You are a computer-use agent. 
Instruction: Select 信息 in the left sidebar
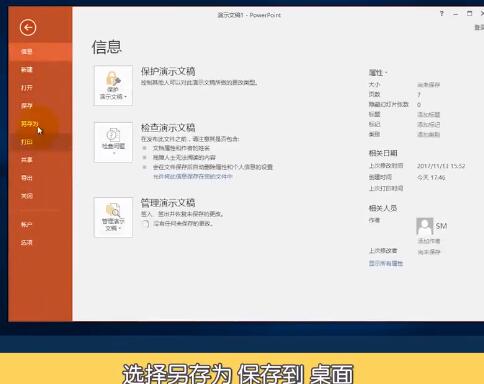point(40,52)
